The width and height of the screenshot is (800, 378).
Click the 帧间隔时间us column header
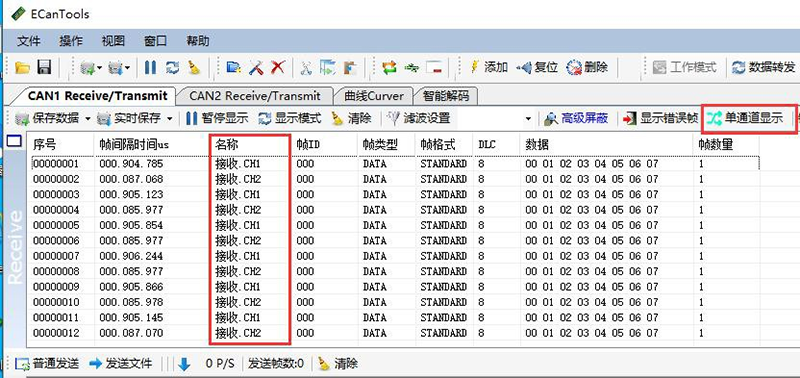(152, 145)
